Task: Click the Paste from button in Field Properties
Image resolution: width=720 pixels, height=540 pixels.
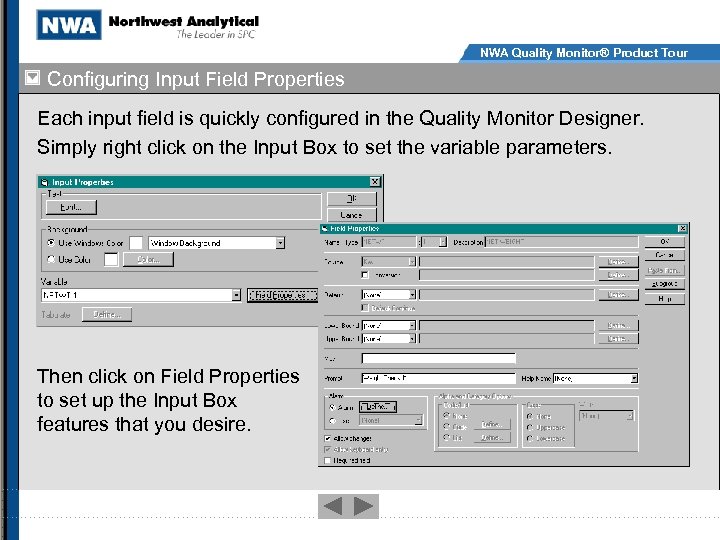Action: coord(664,270)
